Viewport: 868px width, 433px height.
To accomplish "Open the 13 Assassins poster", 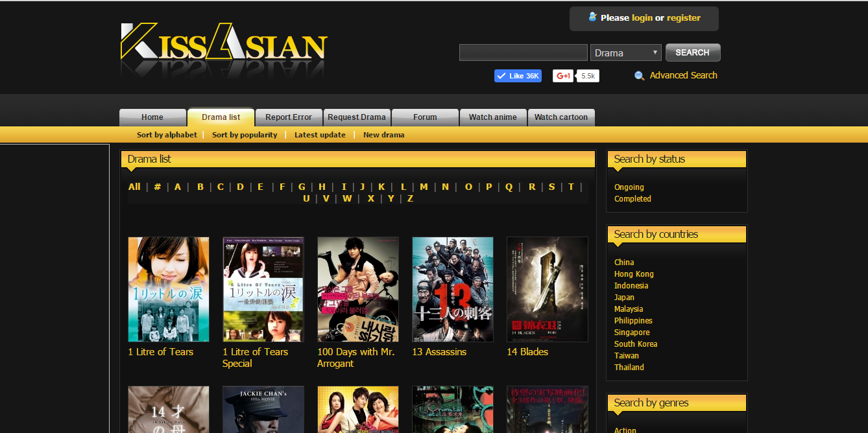I will pyautogui.click(x=453, y=289).
